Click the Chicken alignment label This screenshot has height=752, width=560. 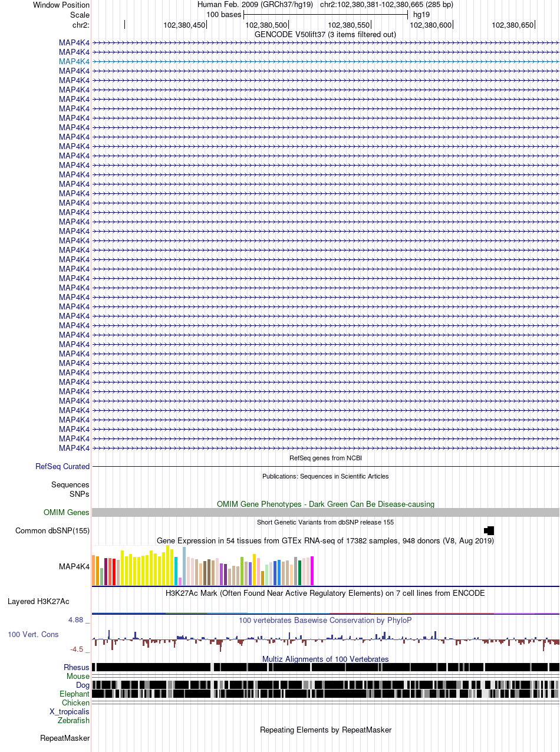(x=76, y=702)
